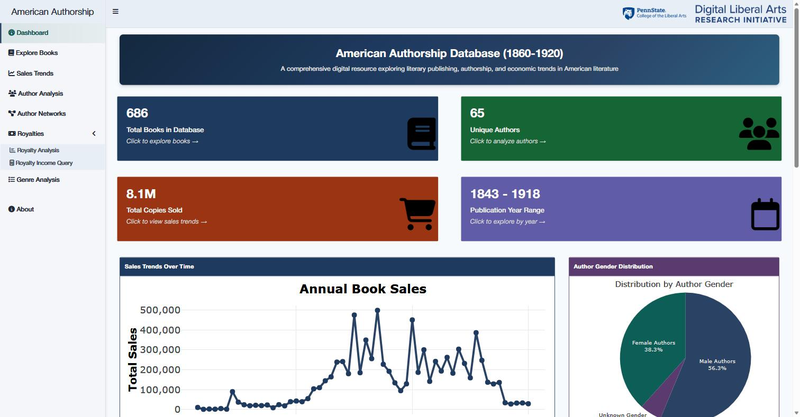Click the large book icon on Total Books card
Viewport: 800px width, 417px height.
tap(421, 134)
